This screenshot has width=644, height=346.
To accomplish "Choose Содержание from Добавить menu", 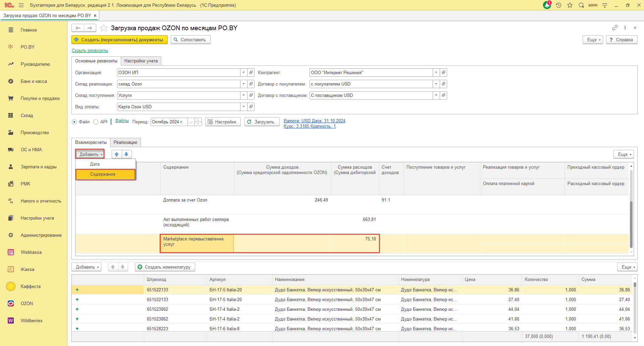I will 105,174.
